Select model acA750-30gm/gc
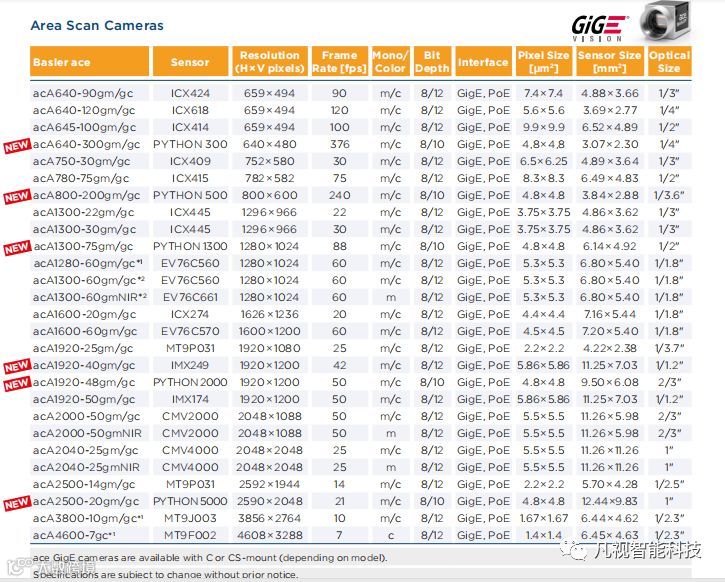The height and width of the screenshot is (582, 725). (x=81, y=162)
